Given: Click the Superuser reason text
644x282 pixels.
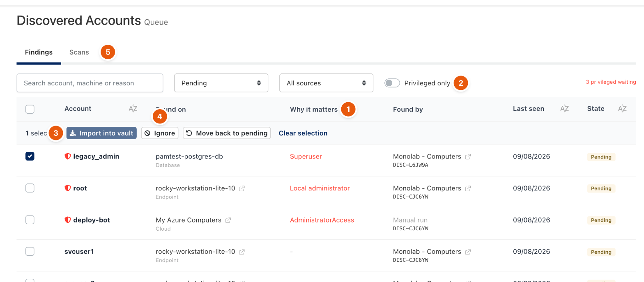Looking at the screenshot, I should coord(306,156).
